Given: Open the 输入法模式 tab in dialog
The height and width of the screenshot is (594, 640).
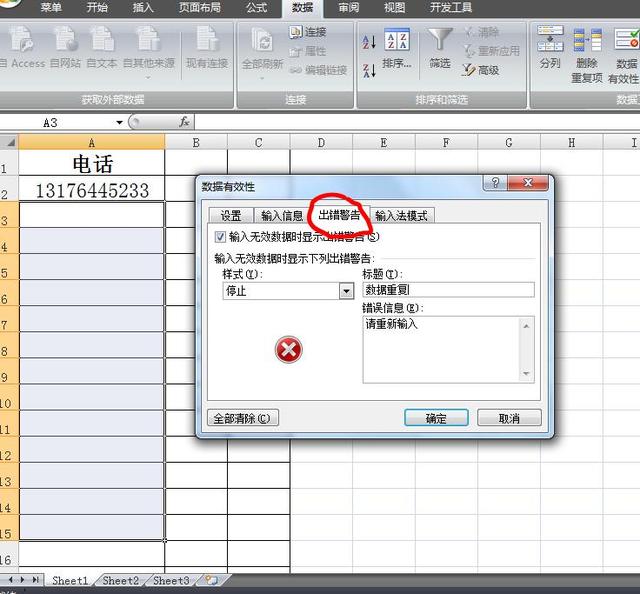Looking at the screenshot, I should tap(402, 216).
